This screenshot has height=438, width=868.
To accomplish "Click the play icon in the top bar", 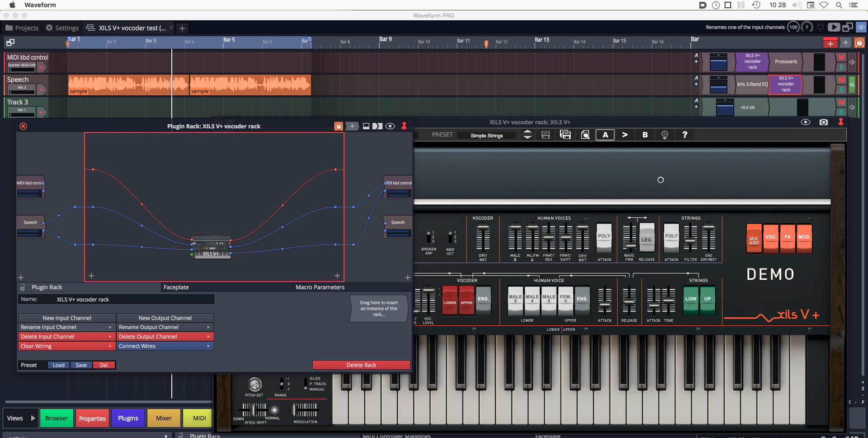I will tap(834, 27).
